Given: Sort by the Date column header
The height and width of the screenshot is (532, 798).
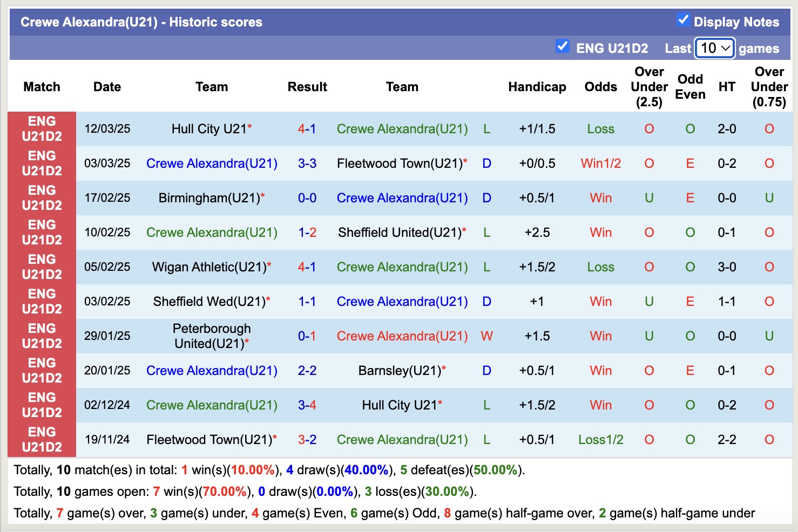Looking at the screenshot, I should click(107, 86).
